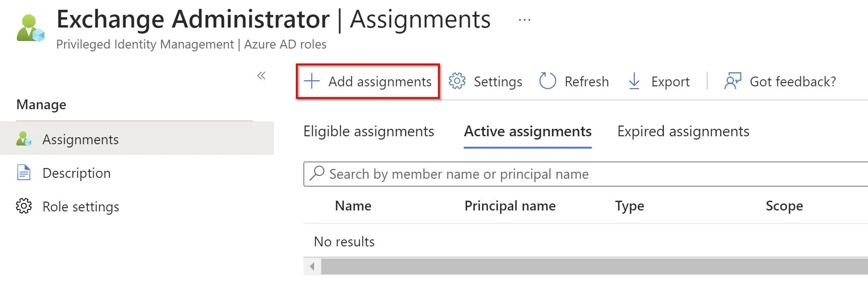Click the horizontal scrollbar track

pyautogui.click(x=594, y=267)
